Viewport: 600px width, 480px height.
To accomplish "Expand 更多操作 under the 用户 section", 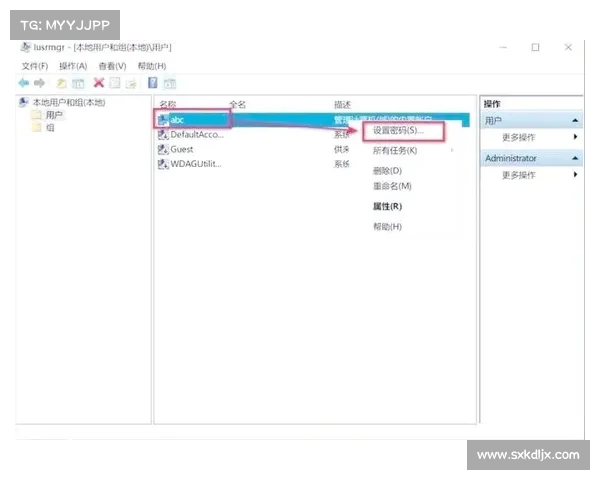I will 519,137.
